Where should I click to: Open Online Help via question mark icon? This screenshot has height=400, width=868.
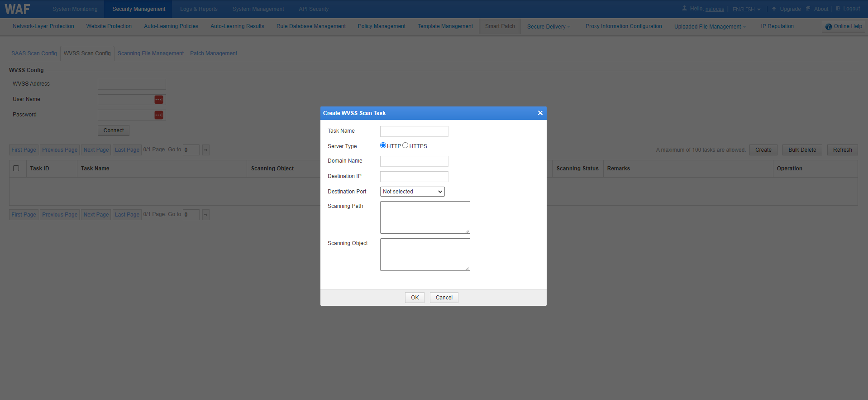pos(829,27)
